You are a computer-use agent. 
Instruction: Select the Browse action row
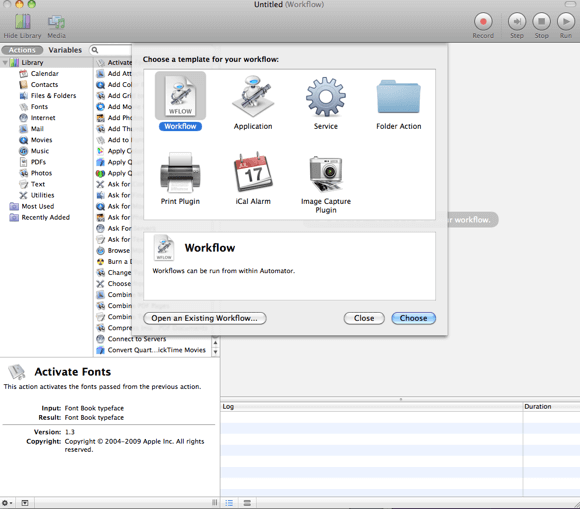coord(114,250)
